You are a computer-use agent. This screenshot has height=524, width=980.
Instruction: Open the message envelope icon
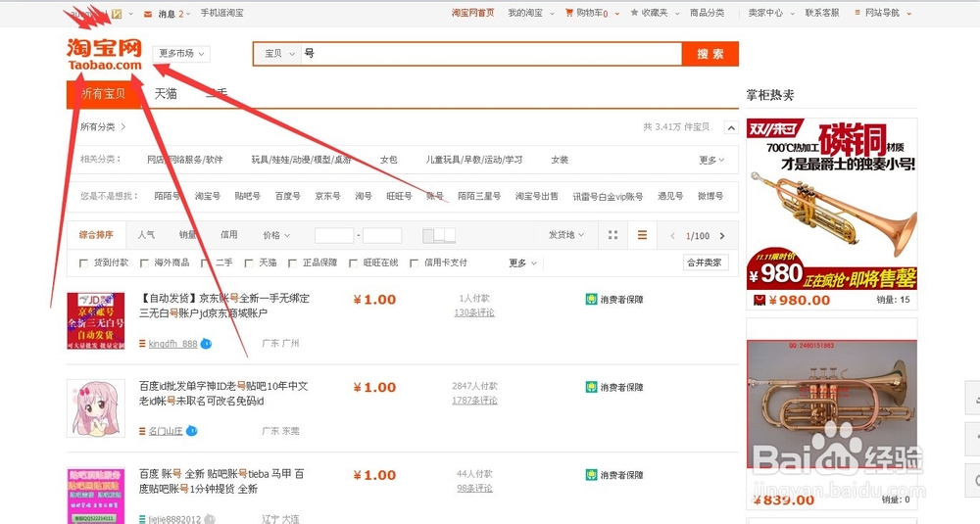[x=148, y=13]
